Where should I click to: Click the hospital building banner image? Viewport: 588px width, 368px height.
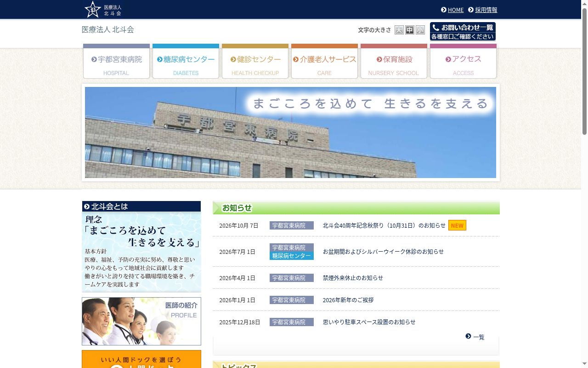pos(290,132)
